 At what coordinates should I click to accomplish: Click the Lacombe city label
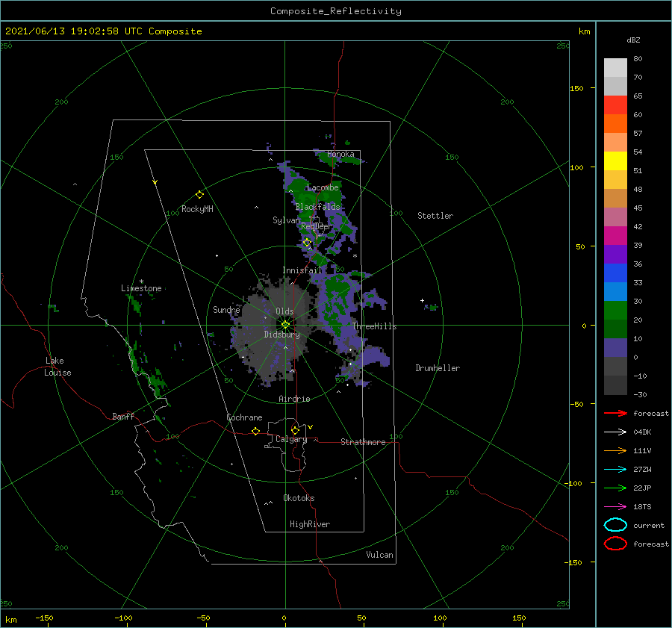click(323, 187)
